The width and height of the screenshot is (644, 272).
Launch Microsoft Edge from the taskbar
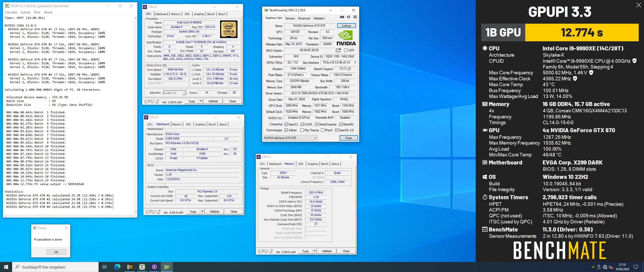click(117, 267)
